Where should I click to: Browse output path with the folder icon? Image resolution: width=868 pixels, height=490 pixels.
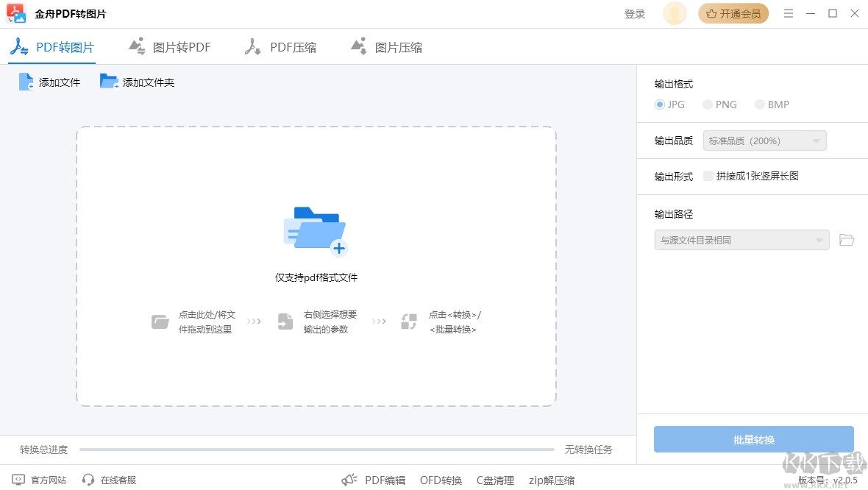pos(847,240)
